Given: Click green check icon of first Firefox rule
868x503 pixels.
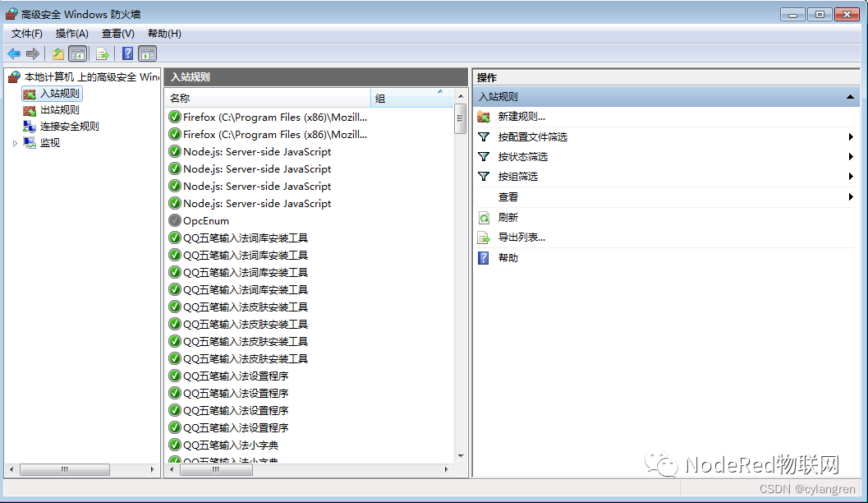Looking at the screenshot, I should pos(175,117).
